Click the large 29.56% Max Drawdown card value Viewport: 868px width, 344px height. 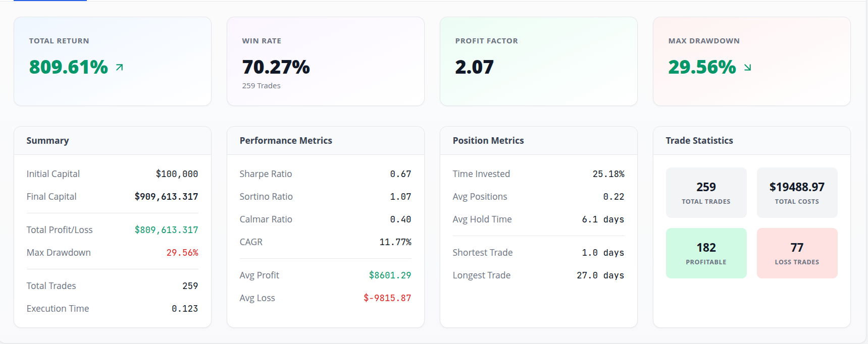point(702,67)
